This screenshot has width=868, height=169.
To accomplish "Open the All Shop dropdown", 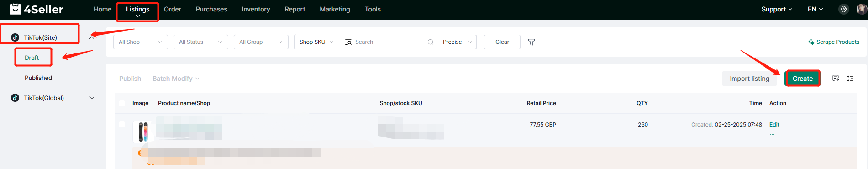I will [141, 42].
